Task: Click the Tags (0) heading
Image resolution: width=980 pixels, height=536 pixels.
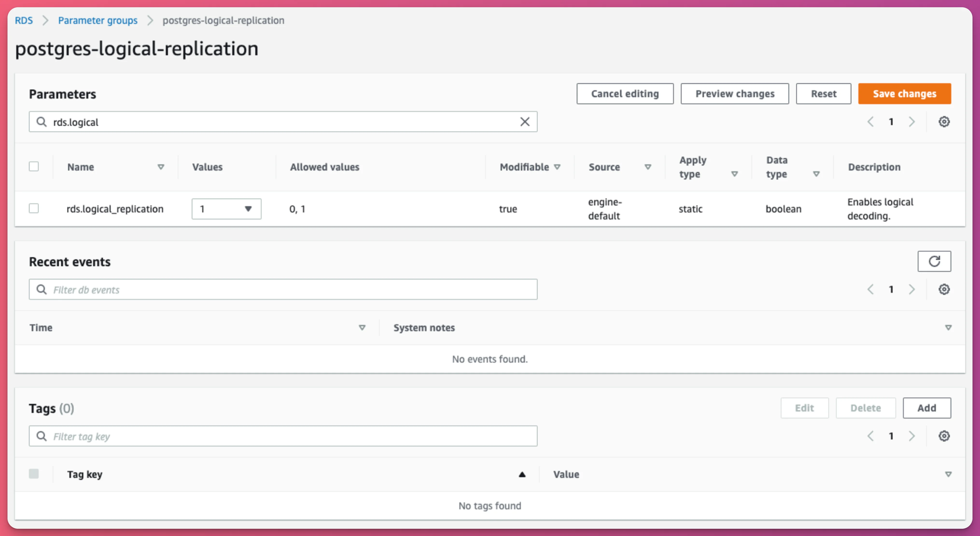Action: pyautogui.click(x=51, y=408)
